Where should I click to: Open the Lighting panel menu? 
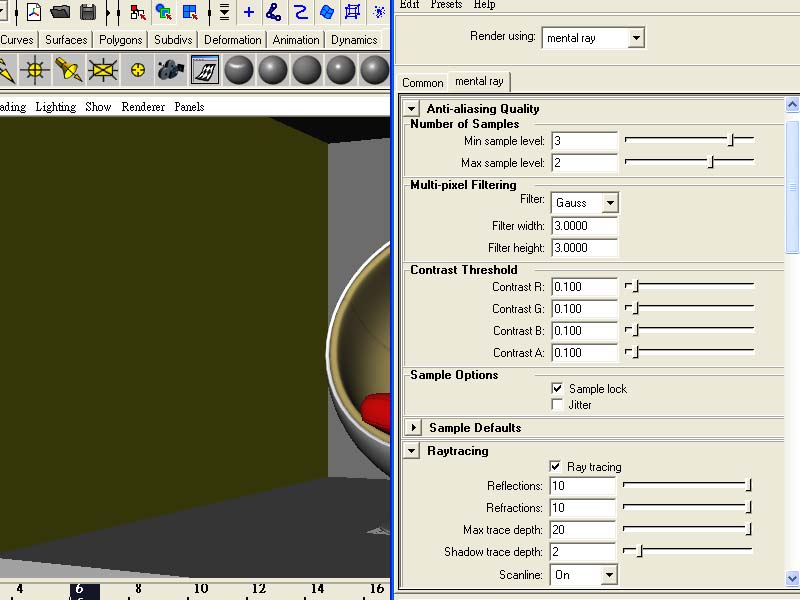[56, 107]
